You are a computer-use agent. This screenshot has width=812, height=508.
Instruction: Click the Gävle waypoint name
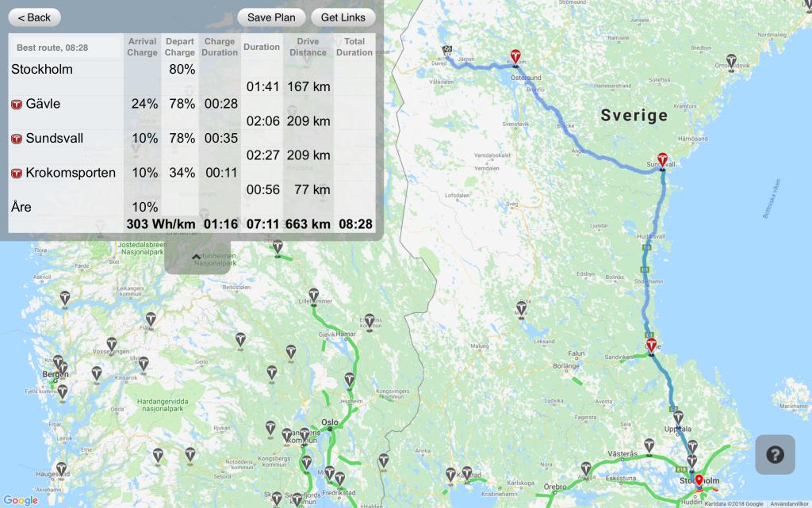click(x=43, y=104)
